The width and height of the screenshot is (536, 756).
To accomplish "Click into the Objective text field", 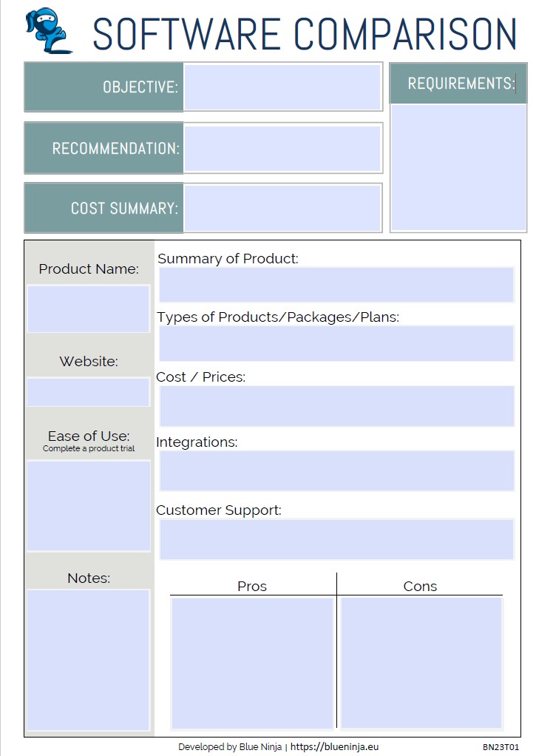I will [x=282, y=87].
